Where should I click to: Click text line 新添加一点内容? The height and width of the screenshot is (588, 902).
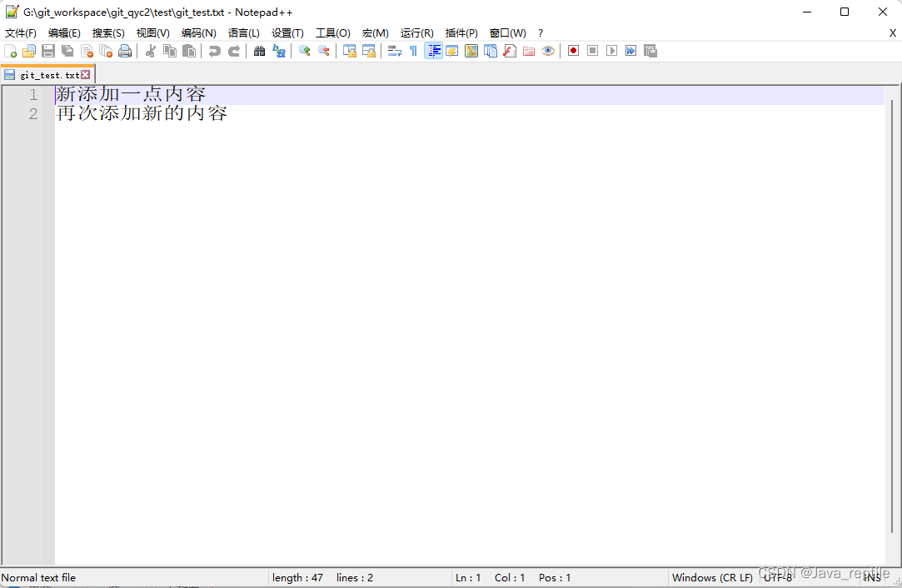click(131, 94)
